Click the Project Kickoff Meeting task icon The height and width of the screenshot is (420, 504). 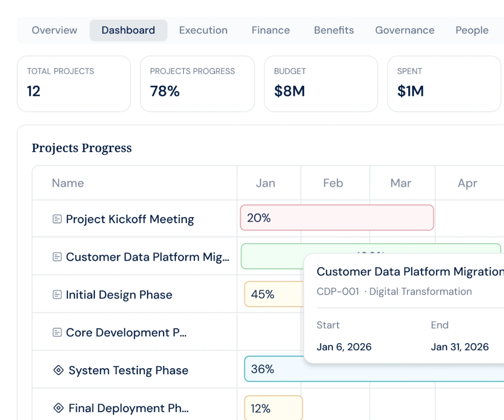(x=57, y=219)
